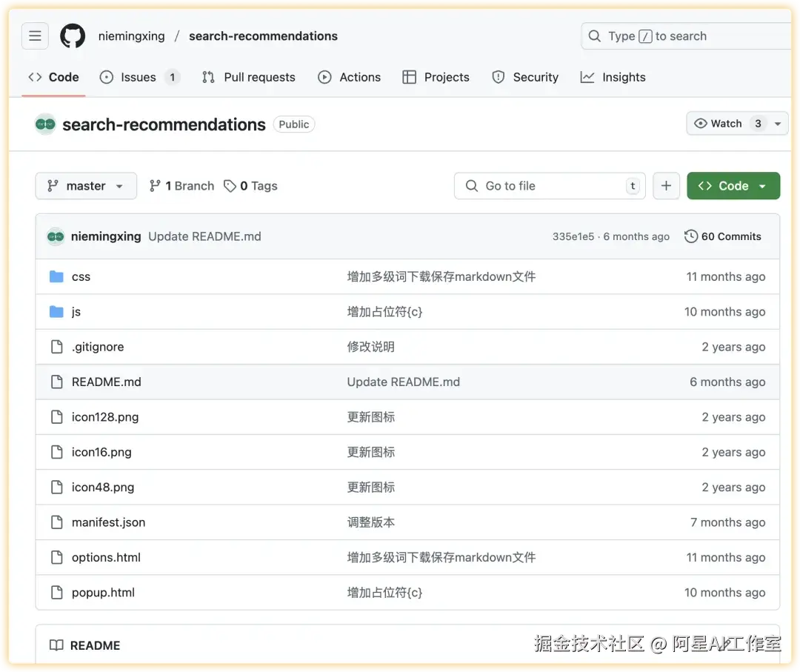Open latest commit message Update README.md
The height and width of the screenshot is (672, 800).
(x=204, y=236)
